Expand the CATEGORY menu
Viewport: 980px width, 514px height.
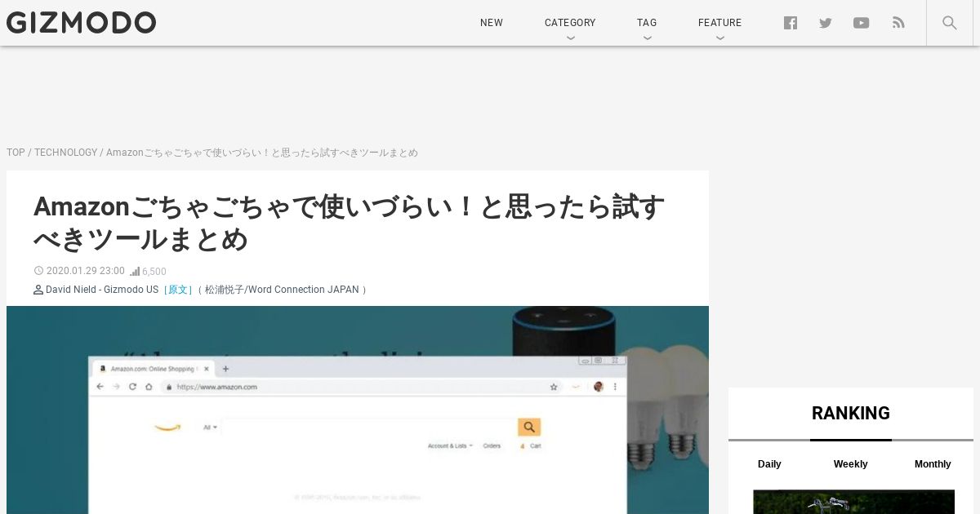(570, 23)
